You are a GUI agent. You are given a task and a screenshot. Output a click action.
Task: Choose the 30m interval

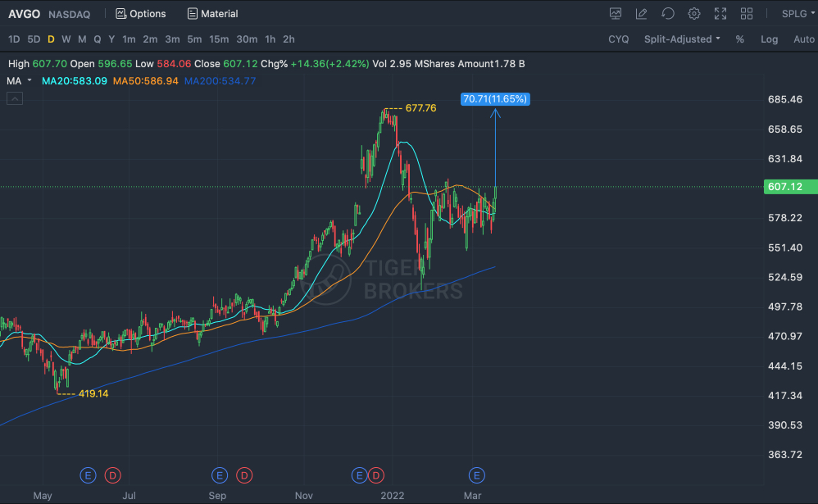(247, 39)
